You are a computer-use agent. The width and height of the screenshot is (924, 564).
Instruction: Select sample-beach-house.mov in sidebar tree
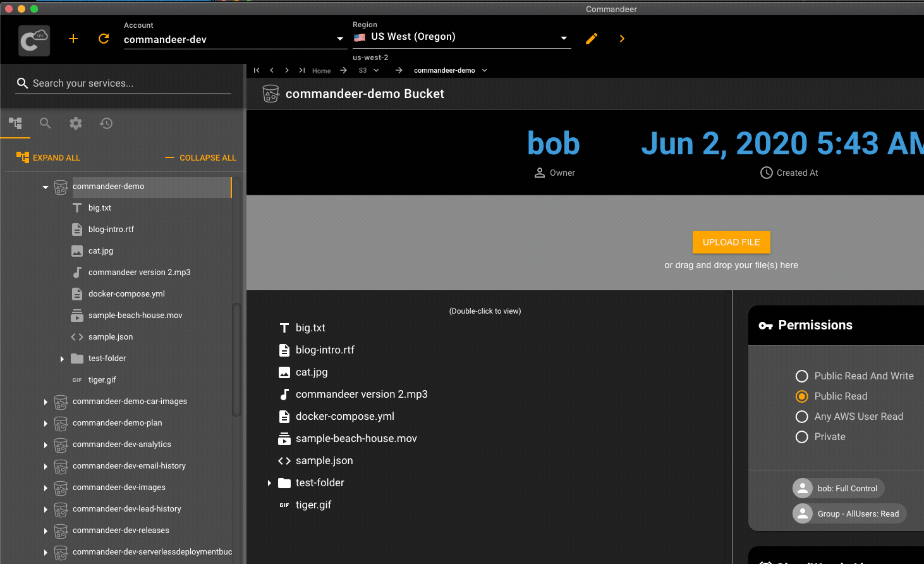click(x=135, y=316)
